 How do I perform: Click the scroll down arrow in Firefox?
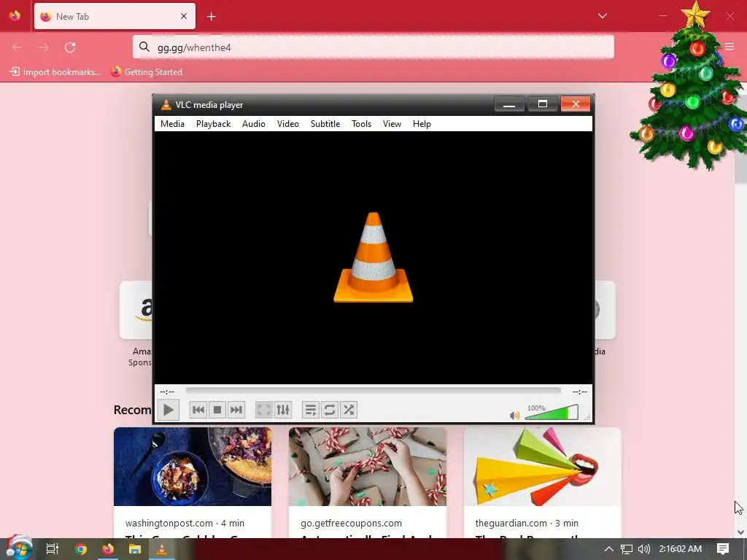tap(740, 532)
